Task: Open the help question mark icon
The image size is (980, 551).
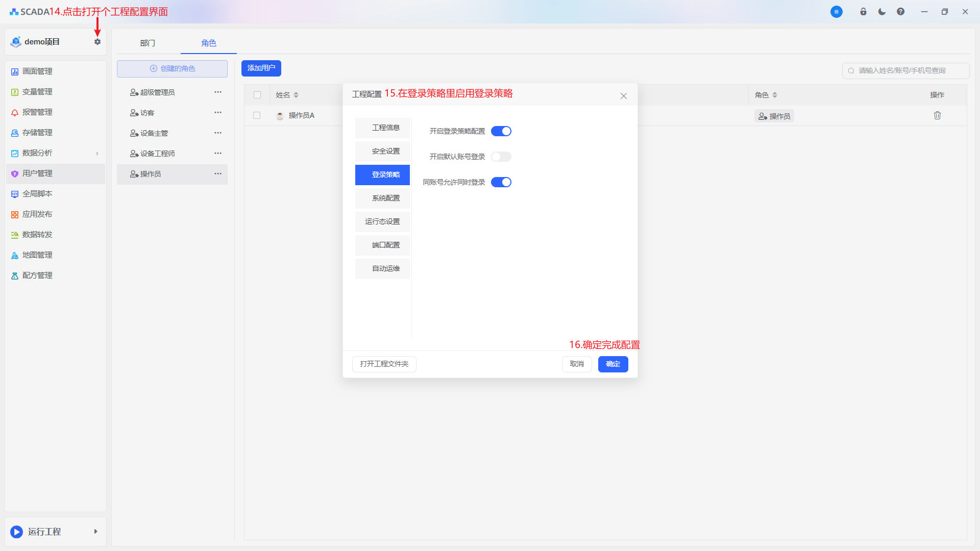Action: 900,12
